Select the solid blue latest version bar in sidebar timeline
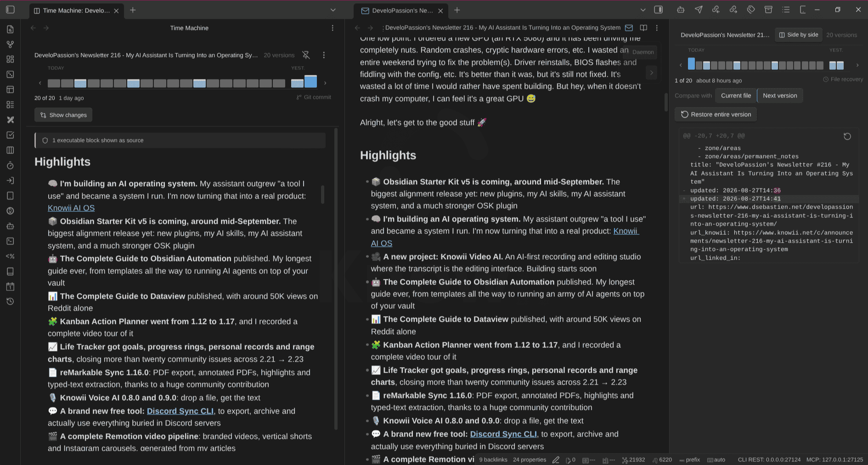The width and height of the screenshot is (868, 465). pos(691,63)
